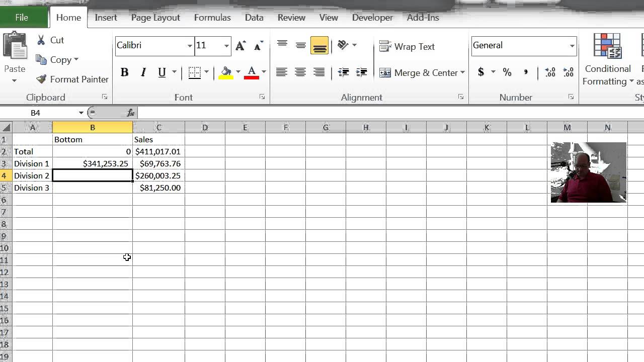The width and height of the screenshot is (644, 362).
Task: Toggle Bold formatting
Action: pos(124,72)
